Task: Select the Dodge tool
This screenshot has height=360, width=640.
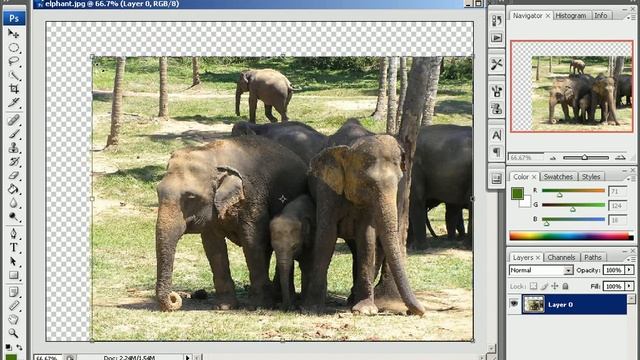Action: pyautogui.click(x=13, y=217)
